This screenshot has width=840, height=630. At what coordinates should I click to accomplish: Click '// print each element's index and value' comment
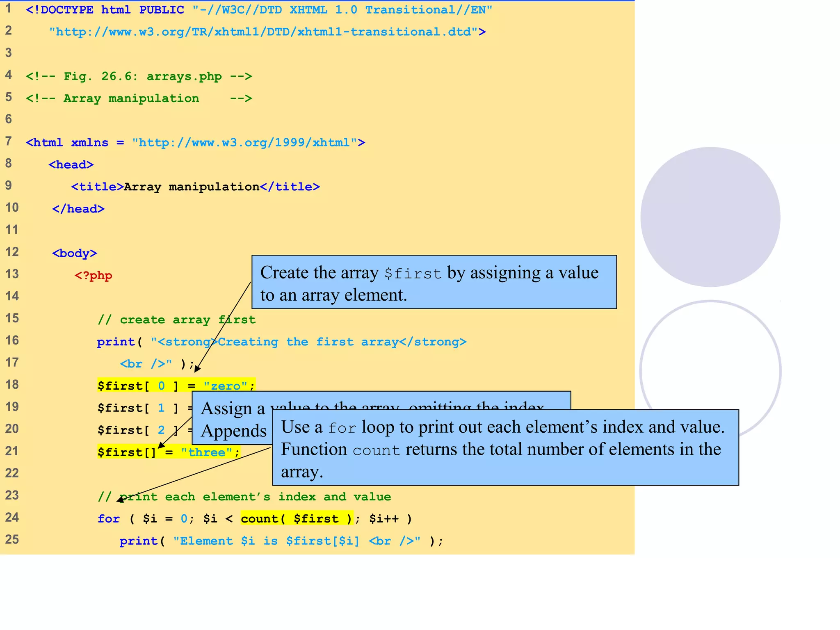pyautogui.click(x=244, y=497)
